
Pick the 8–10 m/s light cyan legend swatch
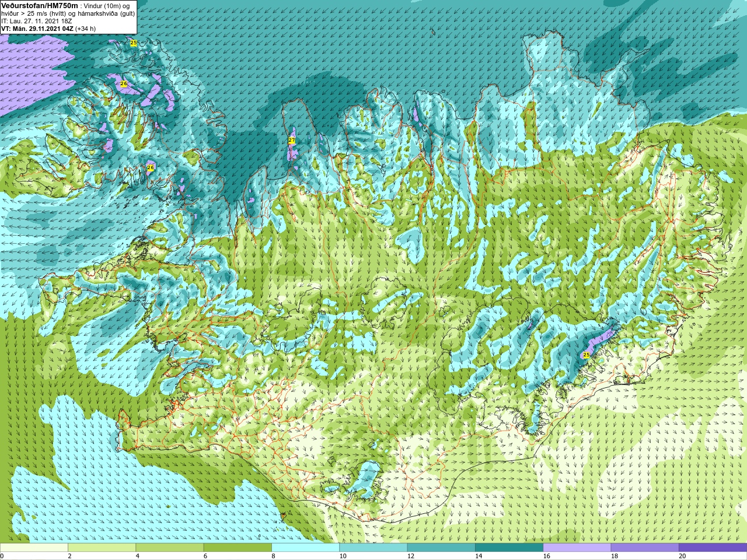coord(305,548)
